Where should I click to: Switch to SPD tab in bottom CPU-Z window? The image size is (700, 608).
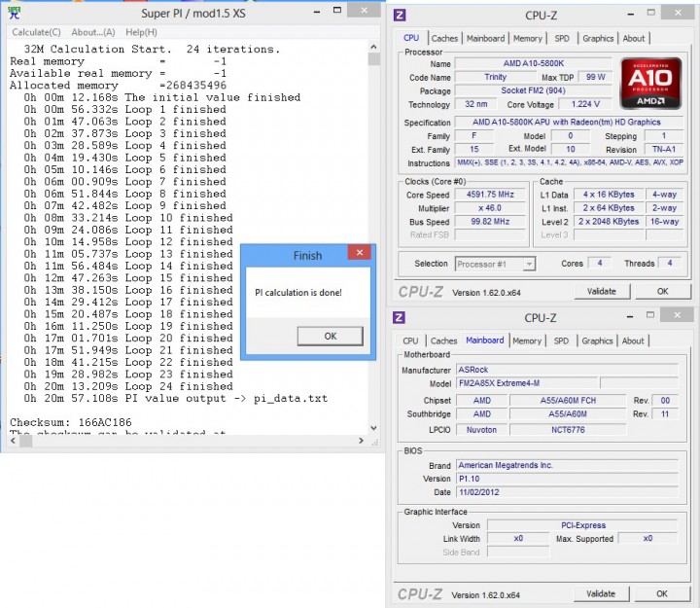point(561,340)
